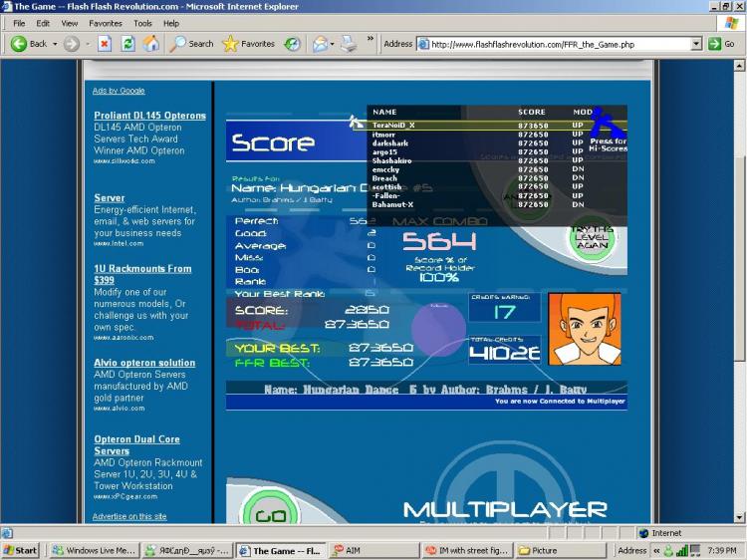Click the greyed Forward arrow button
The image size is (747, 560).
point(72,44)
